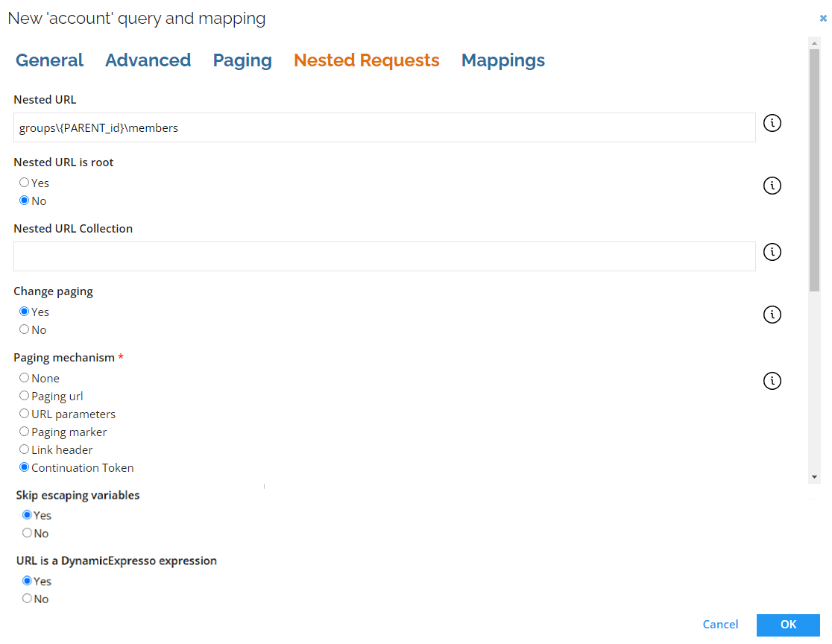Select the Link header paging option

click(x=25, y=450)
